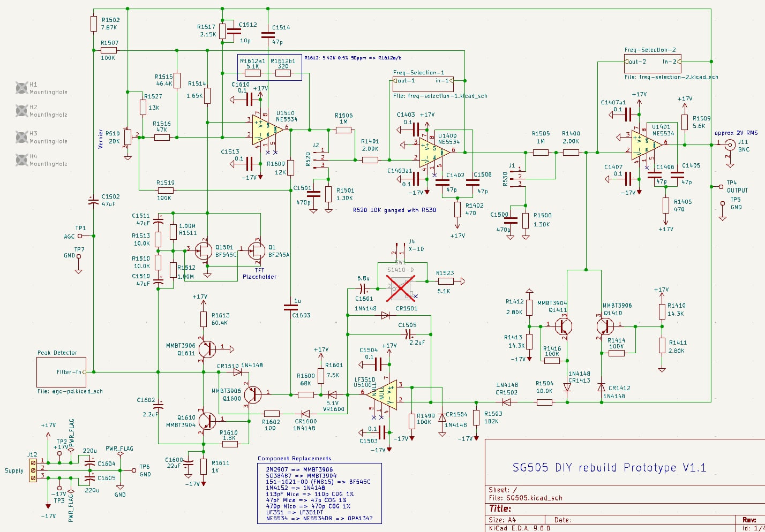Click the 'R1612: 5.42K 0.5% 50ppm' note
The height and width of the screenshot is (532, 765).
[353, 58]
